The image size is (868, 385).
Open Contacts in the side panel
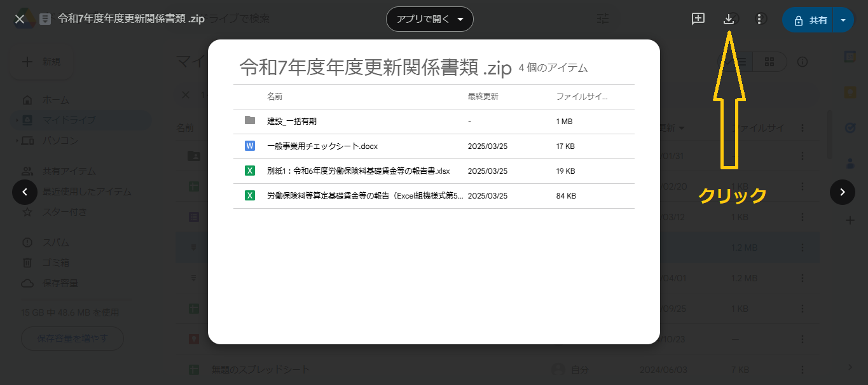[x=850, y=164]
